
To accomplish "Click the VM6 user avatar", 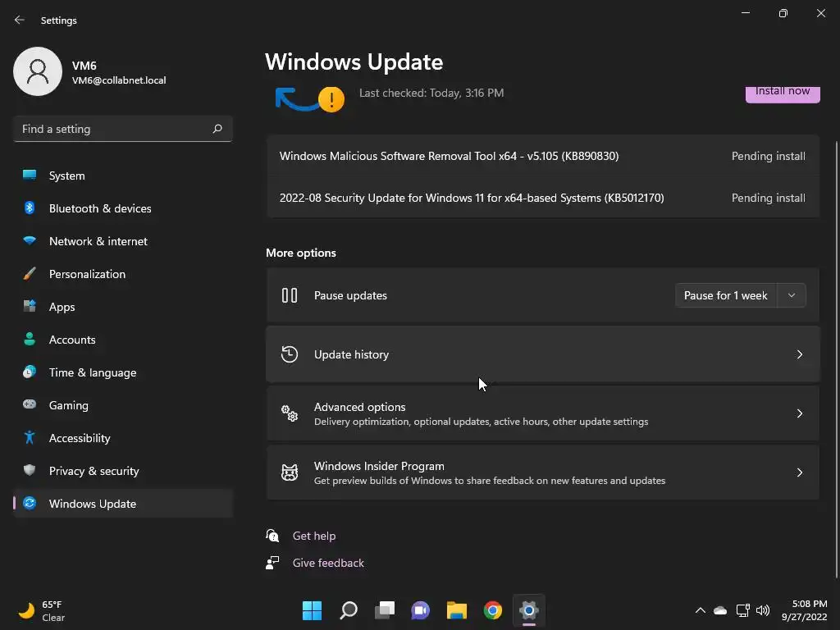I will 38,71.
